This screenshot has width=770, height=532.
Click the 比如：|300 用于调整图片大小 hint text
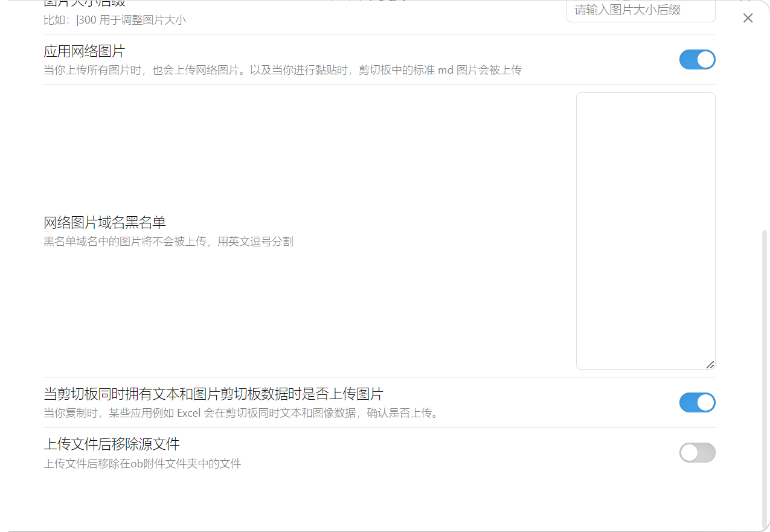coord(115,20)
